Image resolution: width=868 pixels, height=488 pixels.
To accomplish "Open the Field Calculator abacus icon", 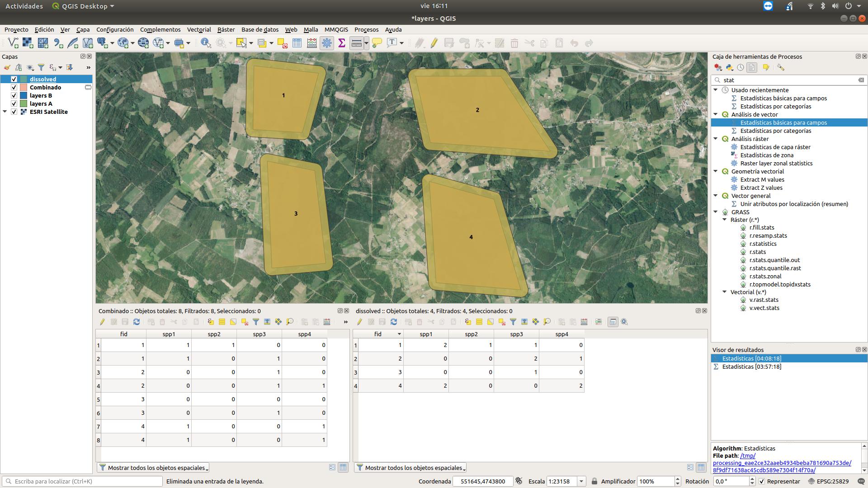I will pyautogui.click(x=312, y=43).
